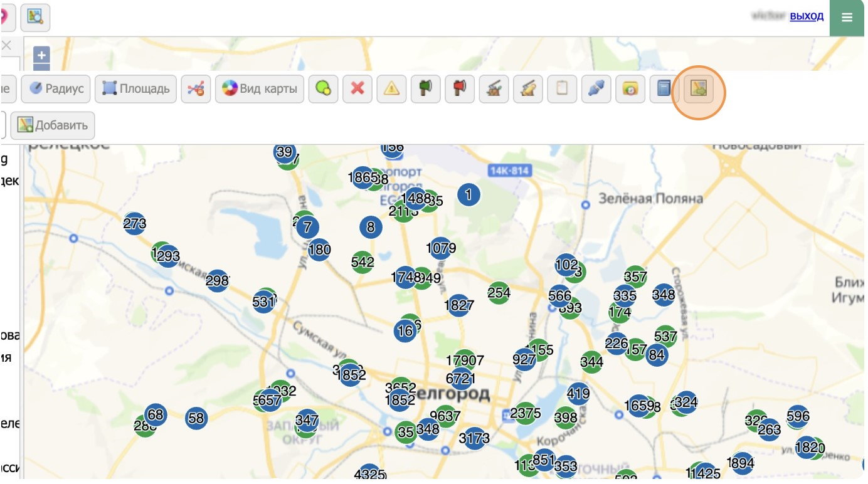Click the red mailbox flag icon
Viewport: 868px width, 484px height.
click(x=460, y=89)
